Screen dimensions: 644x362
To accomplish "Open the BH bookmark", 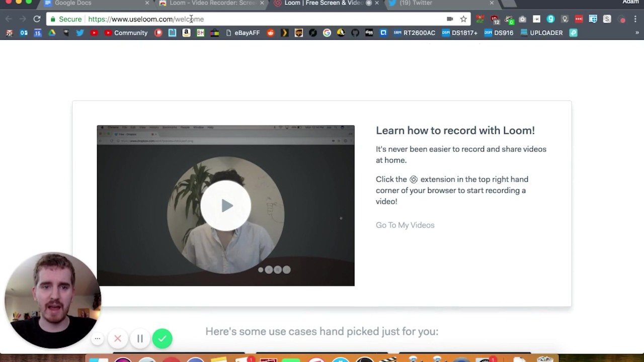I will point(200,33).
